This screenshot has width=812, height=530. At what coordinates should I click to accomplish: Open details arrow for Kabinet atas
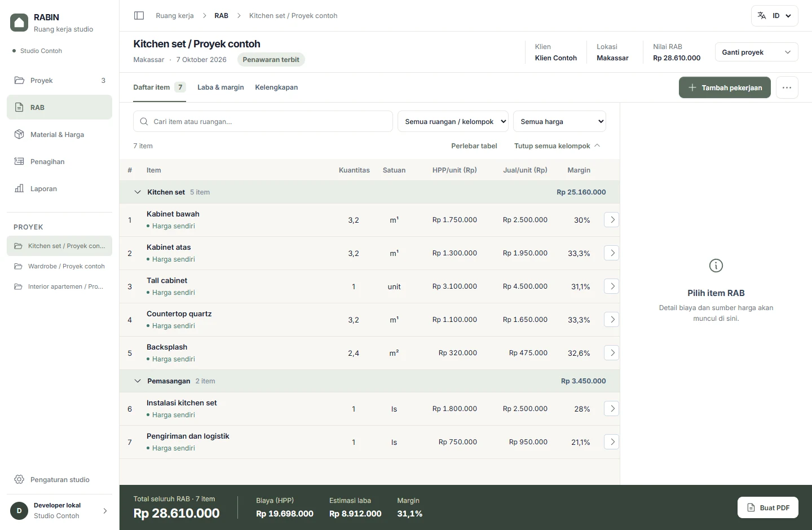coord(612,253)
